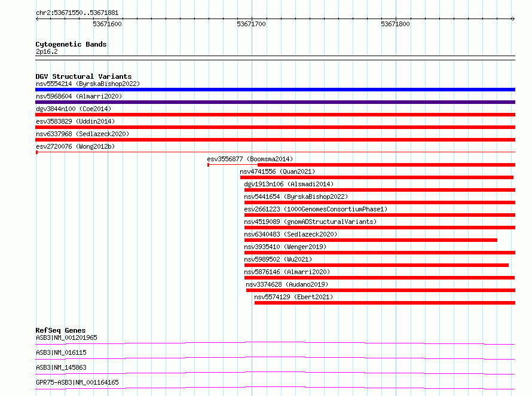Viewport: 532px width, 396px height.
Task: Open variant nsv5989502 (Wu2021) label
Action: click(x=278, y=259)
